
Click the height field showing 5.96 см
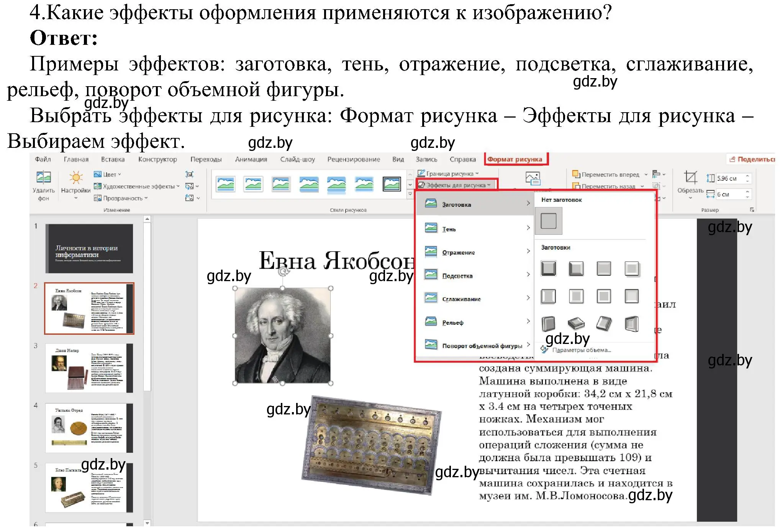[730, 178]
